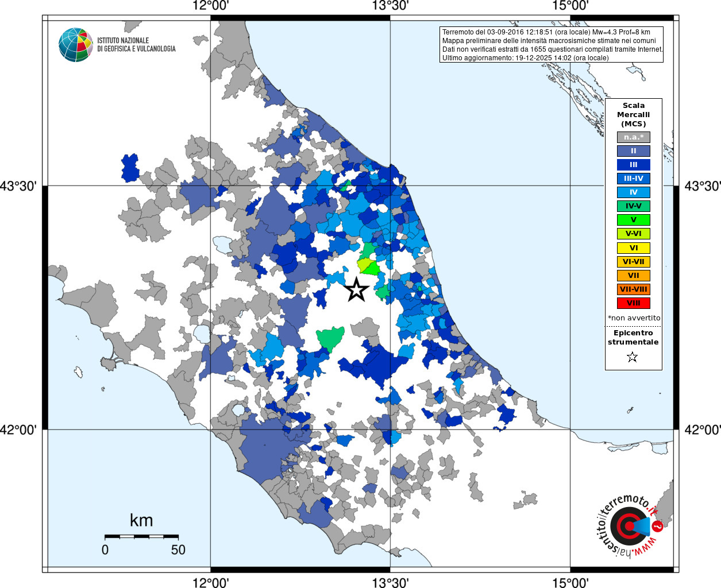Click the epicenter star on the map
Image resolution: width=721 pixels, height=588 pixels.
pyautogui.click(x=356, y=289)
